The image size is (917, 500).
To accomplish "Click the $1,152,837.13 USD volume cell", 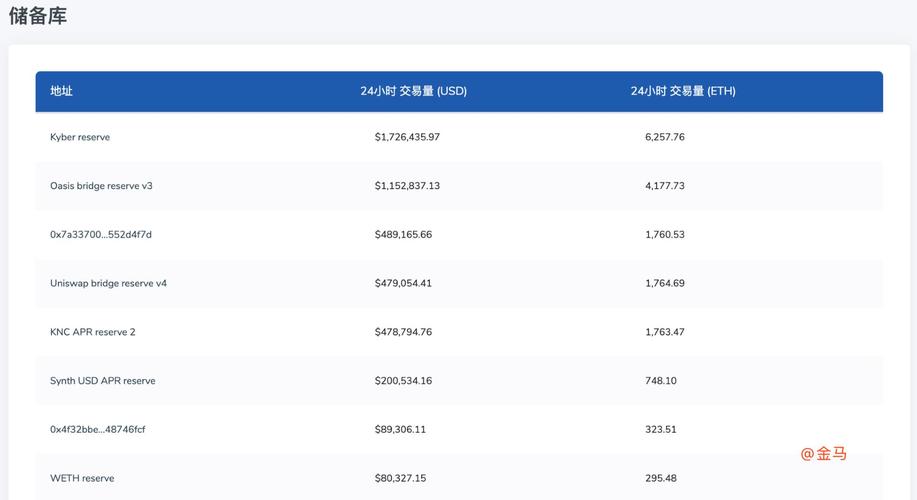I will coord(407,186).
